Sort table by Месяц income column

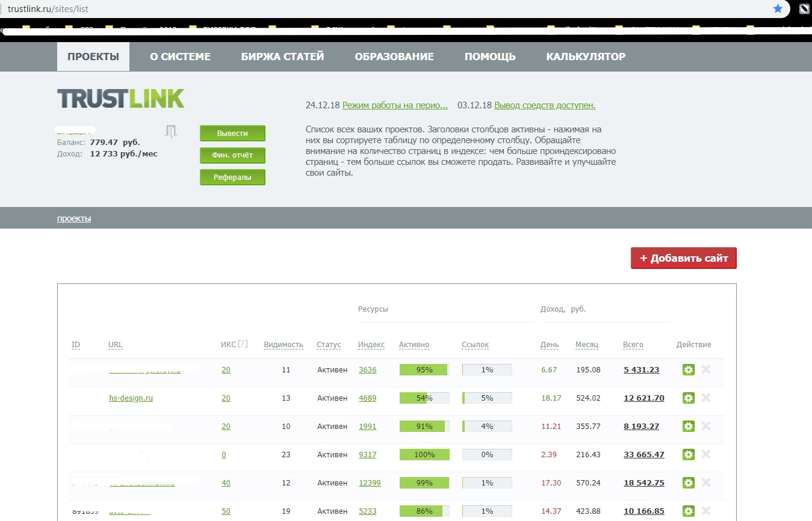(587, 345)
